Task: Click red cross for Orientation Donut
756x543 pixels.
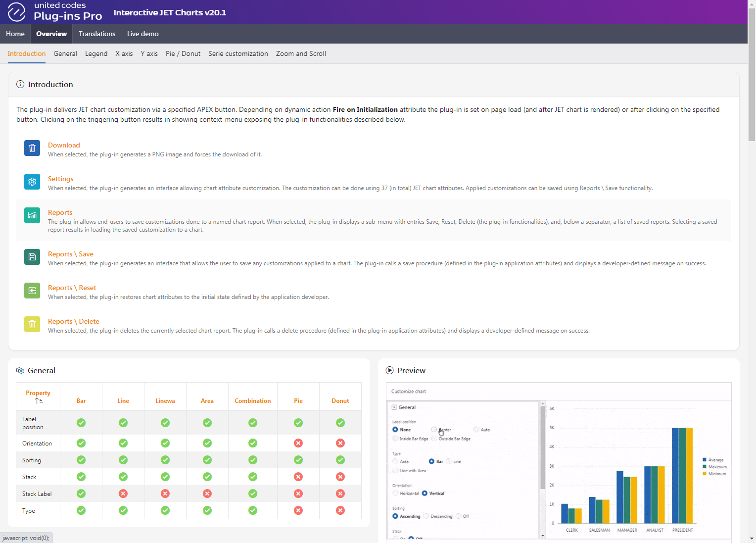Action: (340, 443)
